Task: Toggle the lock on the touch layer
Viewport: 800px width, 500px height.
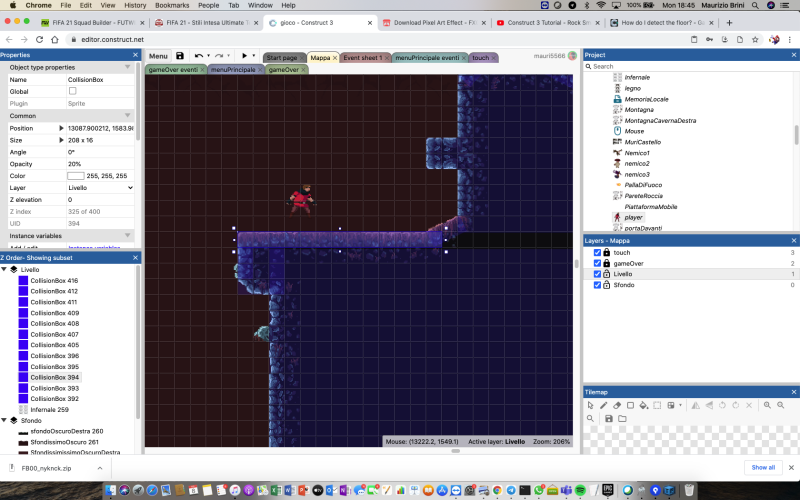Action: (x=607, y=252)
